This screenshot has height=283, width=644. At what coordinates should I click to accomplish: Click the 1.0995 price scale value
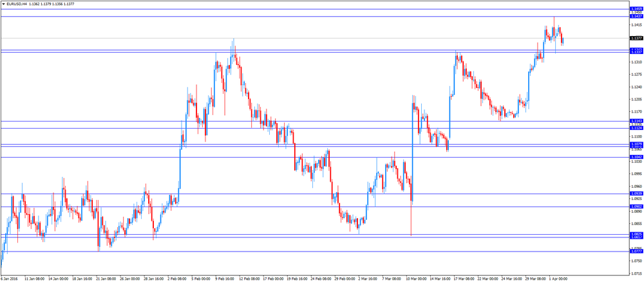pyautogui.click(x=637, y=174)
